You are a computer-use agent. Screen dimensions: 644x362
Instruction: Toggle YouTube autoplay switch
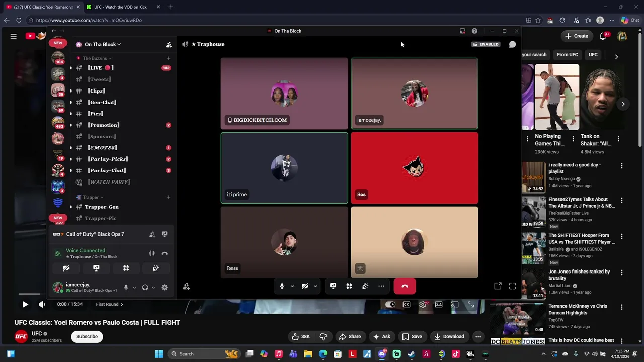tap(390, 304)
